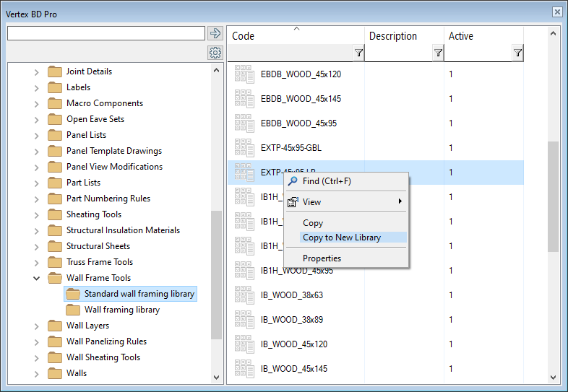Choose Copy to New Library
The image size is (568, 392).
coord(341,238)
